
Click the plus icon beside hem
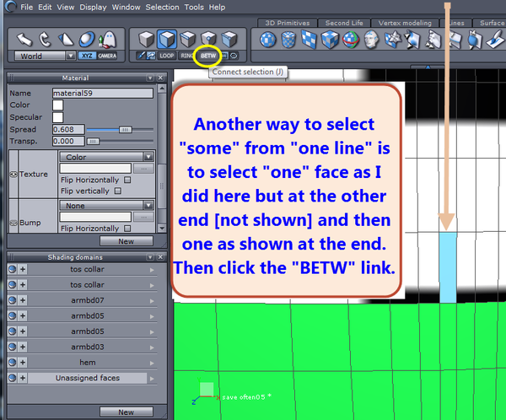[23, 362]
